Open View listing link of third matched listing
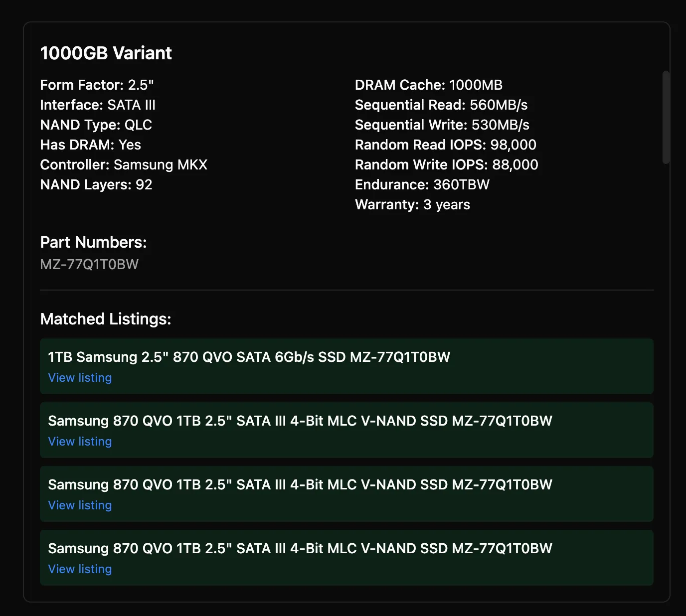The width and height of the screenshot is (686, 616). tap(80, 505)
